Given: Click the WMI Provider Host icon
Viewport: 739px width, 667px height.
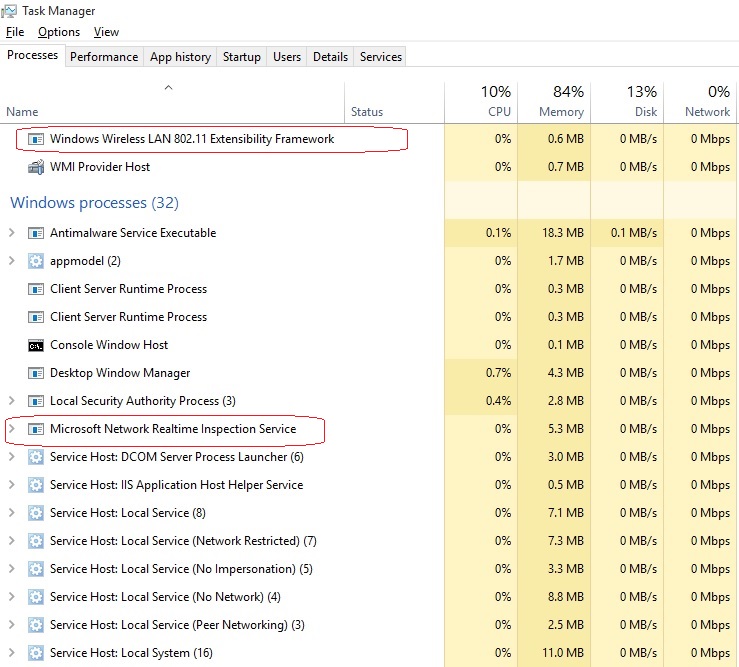Looking at the screenshot, I should 36,167.
